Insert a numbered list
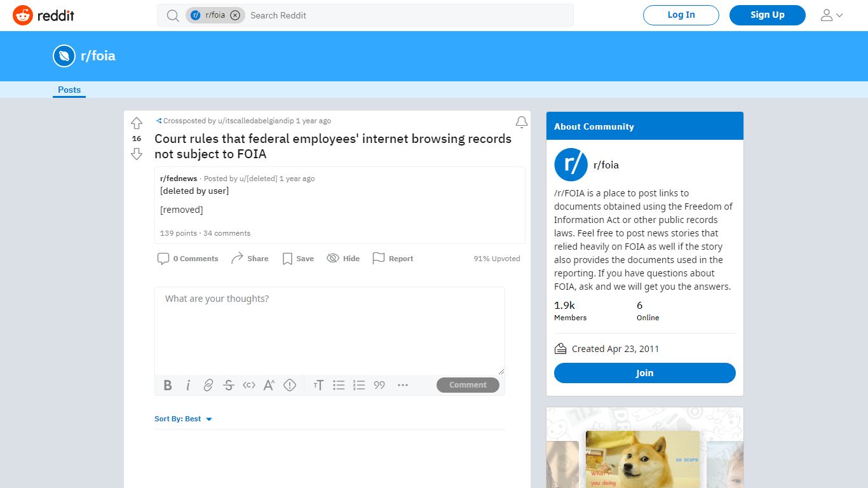This screenshot has height=488, width=868. coord(360,385)
